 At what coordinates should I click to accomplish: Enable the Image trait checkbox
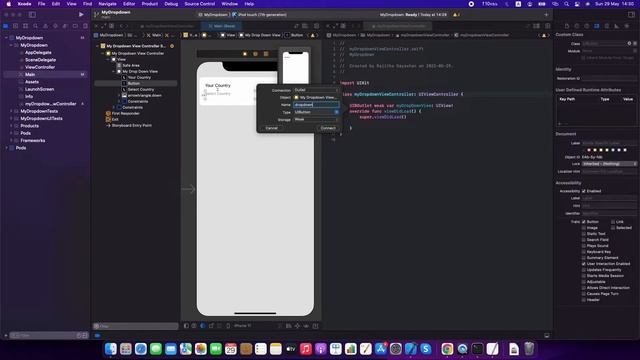584,228
